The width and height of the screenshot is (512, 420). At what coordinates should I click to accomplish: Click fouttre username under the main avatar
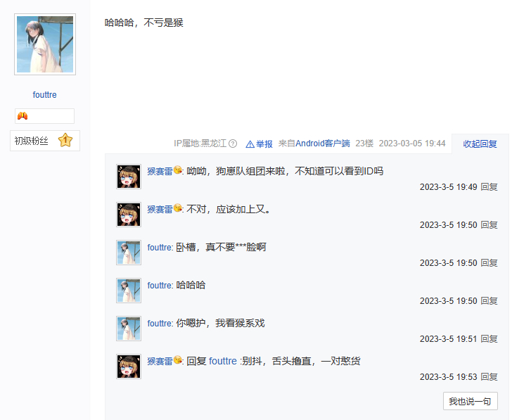(x=45, y=95)
